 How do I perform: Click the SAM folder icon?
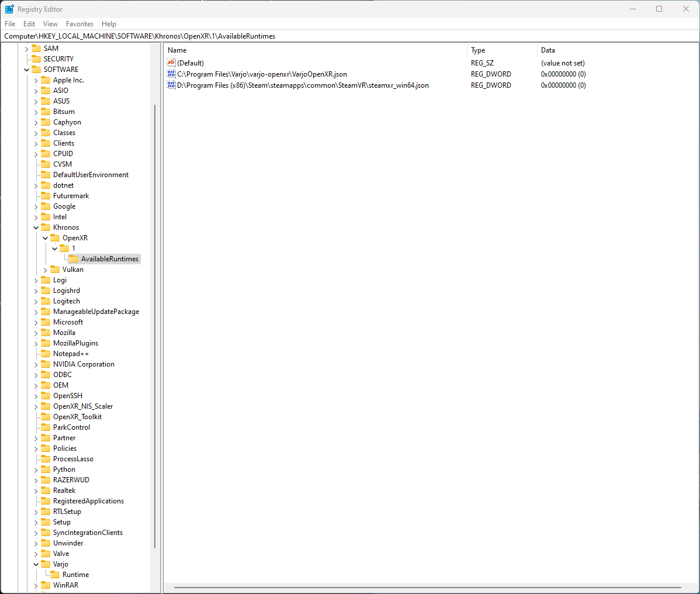click(x=36, y=49)
